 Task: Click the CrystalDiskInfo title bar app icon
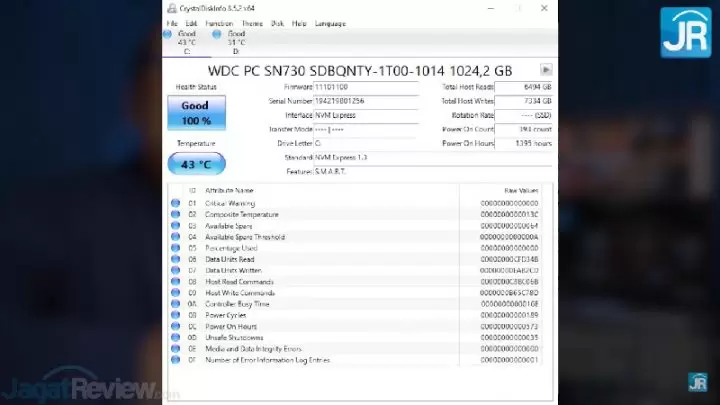coord(172,8)
